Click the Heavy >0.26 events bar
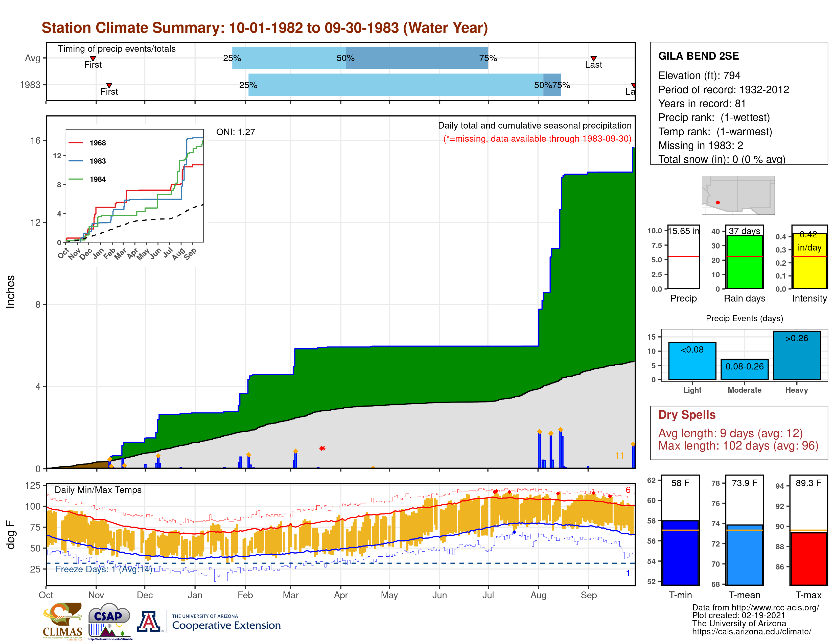Screen dimensions: 834x644 [x=797, y=355]
